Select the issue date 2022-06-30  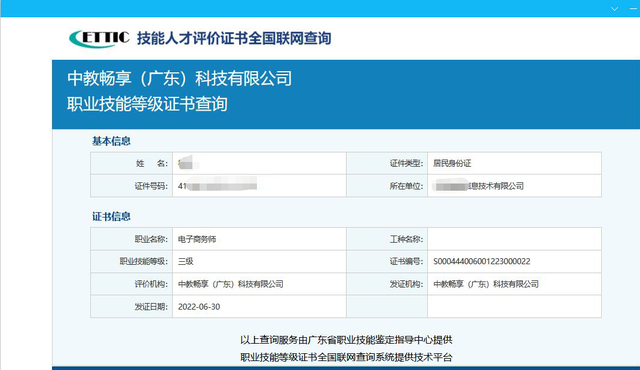pyautogui.click(x=199, y=307)
